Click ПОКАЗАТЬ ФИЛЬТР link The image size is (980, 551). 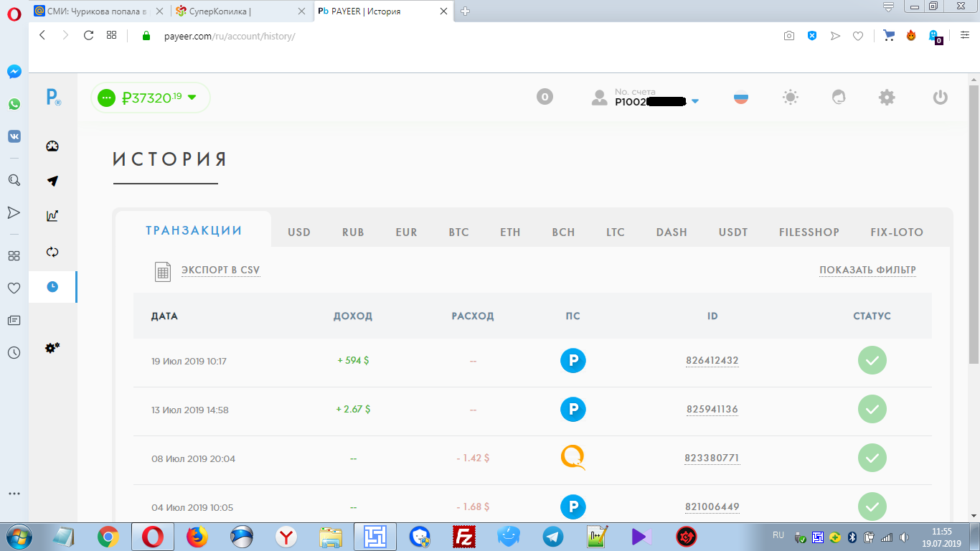867,270
